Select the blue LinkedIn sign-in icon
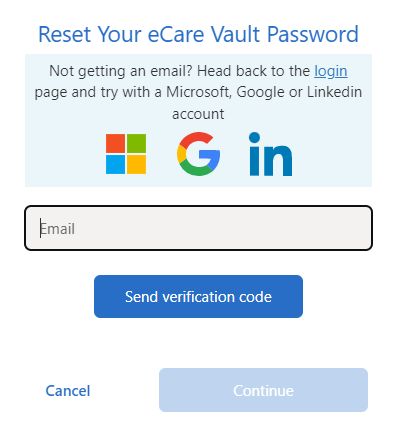 tap(270, 154)
